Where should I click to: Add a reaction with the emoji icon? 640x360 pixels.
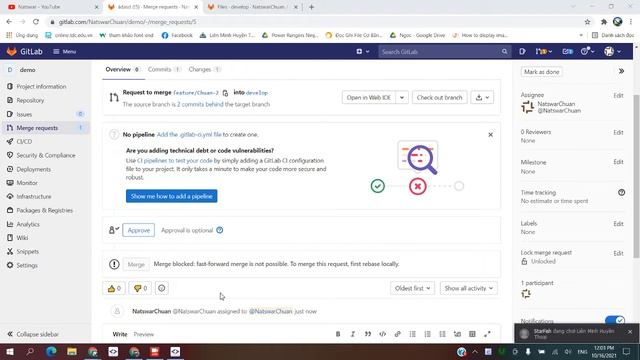click(162, 288)
